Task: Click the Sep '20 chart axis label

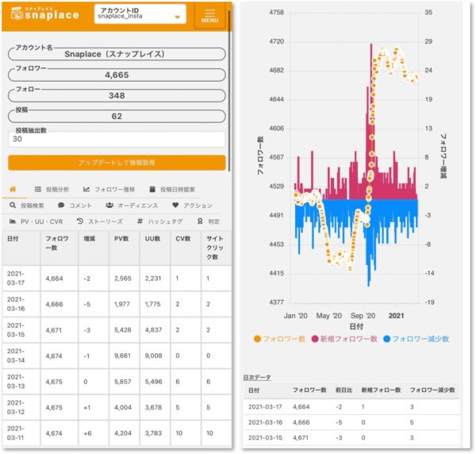Action: (x=363, y=316)
